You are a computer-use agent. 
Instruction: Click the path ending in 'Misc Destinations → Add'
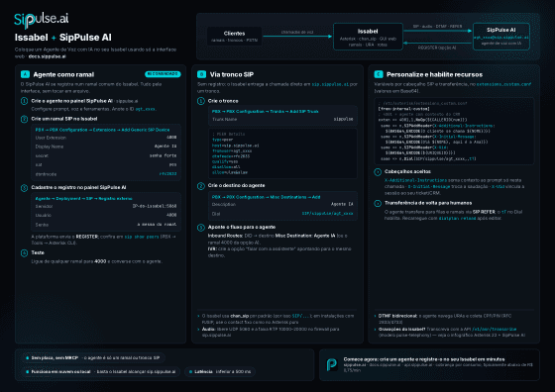pyautogui.click(x=266, y=197)
